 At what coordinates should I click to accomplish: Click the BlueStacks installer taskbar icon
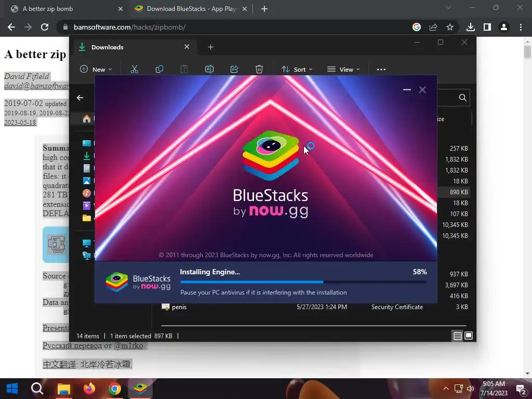point(140,389)
